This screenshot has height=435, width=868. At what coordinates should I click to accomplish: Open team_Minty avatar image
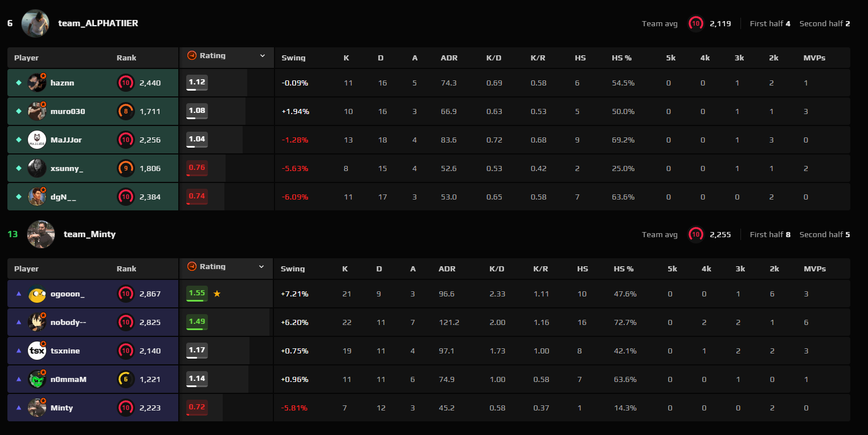pyautogui.click(x=41, y=234)
